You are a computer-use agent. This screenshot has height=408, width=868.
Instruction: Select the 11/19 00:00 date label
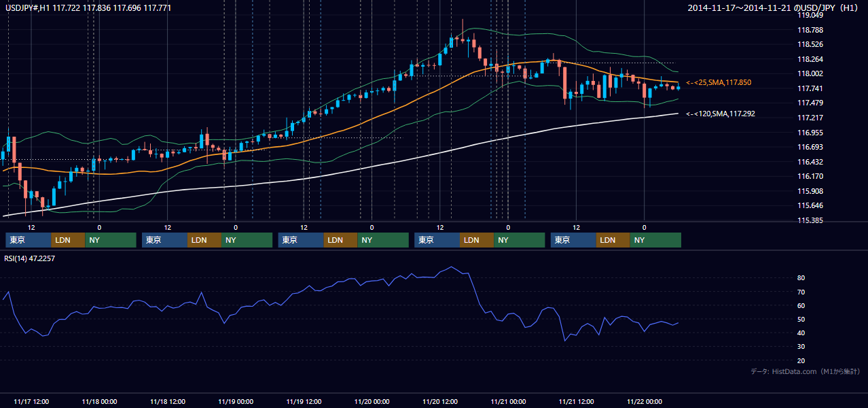[x=236, y=401]
